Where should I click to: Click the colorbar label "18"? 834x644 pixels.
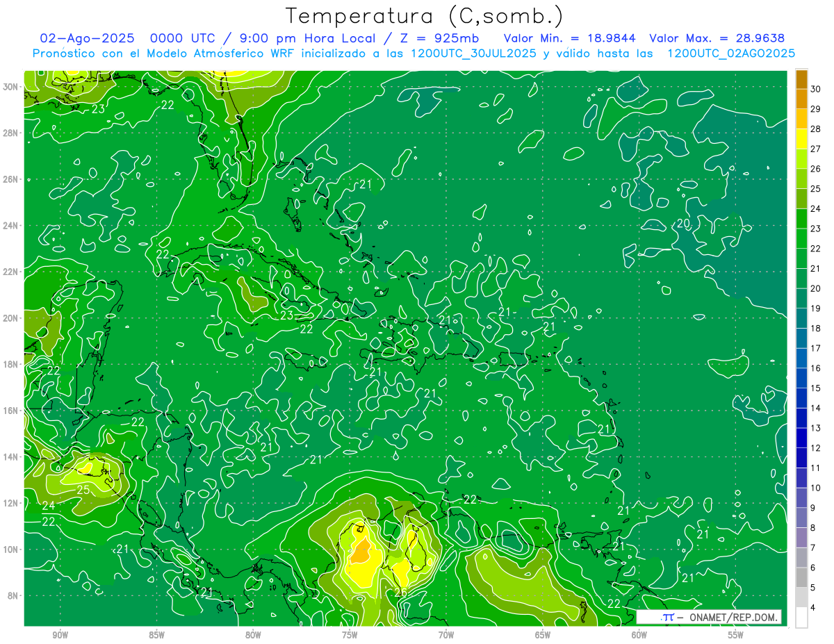pyautogui.click(x=815, y=329)
